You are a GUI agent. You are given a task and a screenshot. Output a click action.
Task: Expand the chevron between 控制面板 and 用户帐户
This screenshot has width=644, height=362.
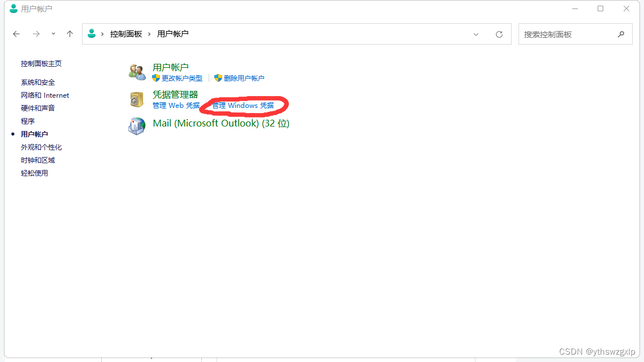tap(149, 34)
